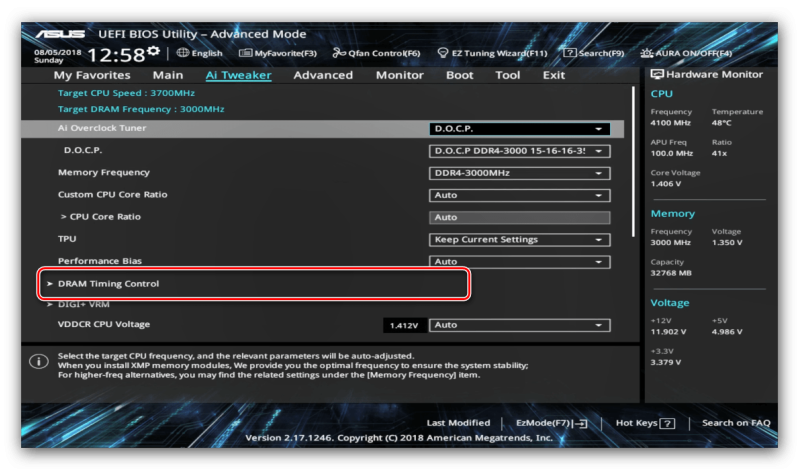Click Target DRAM Frequency : 3000MHz text

pyautogui.click(x=141, y=109)
